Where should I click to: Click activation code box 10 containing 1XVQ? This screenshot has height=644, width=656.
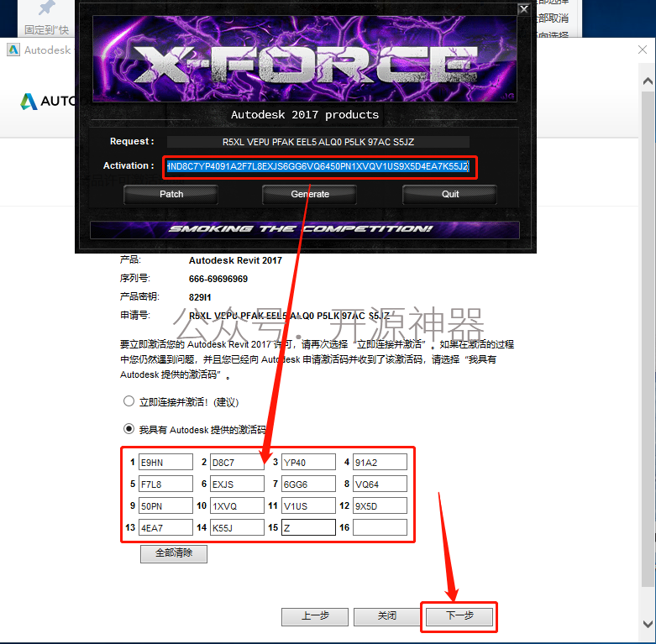tap(237, 505)
